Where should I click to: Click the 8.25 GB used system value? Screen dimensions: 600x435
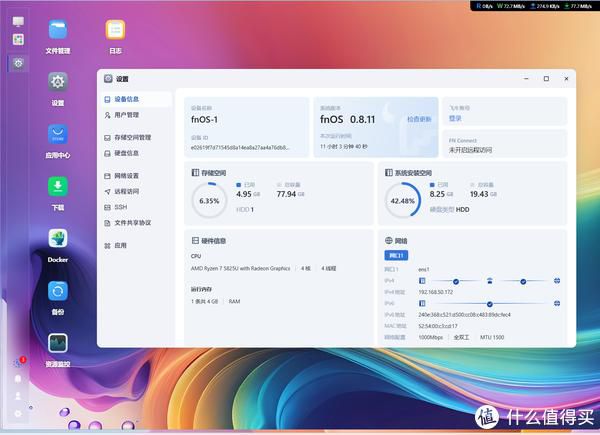(x=441, y=194)
